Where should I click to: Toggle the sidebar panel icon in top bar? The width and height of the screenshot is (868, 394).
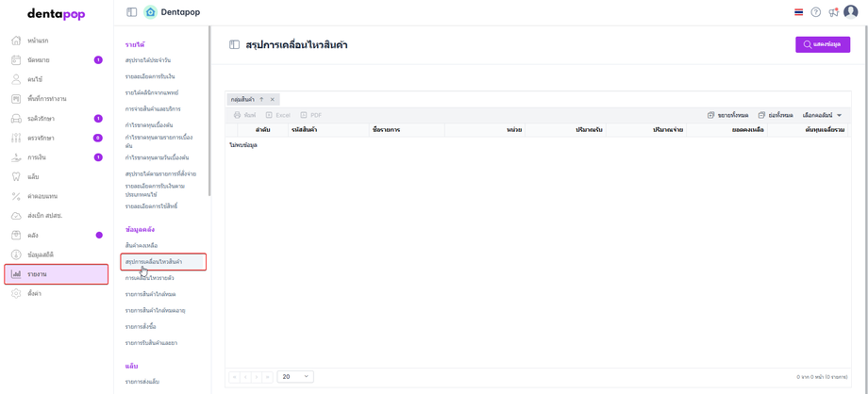[x=132, y=12]
